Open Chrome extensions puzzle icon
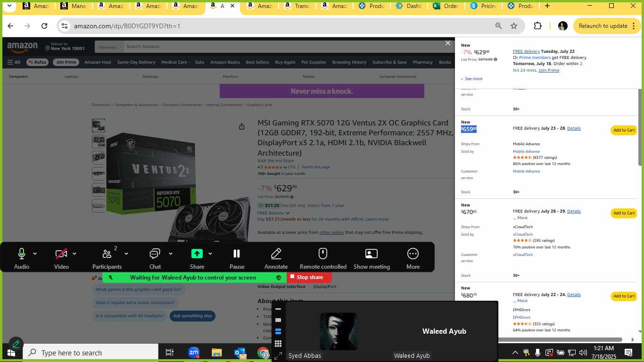The image size is (644, 362). click(x=537, y=26)
